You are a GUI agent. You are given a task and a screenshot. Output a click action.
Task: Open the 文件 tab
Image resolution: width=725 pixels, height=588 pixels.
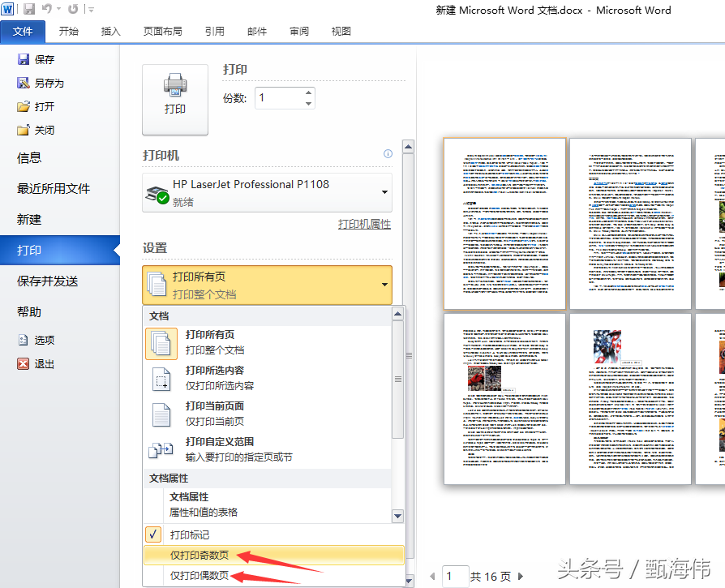click(x=23, y=32)
